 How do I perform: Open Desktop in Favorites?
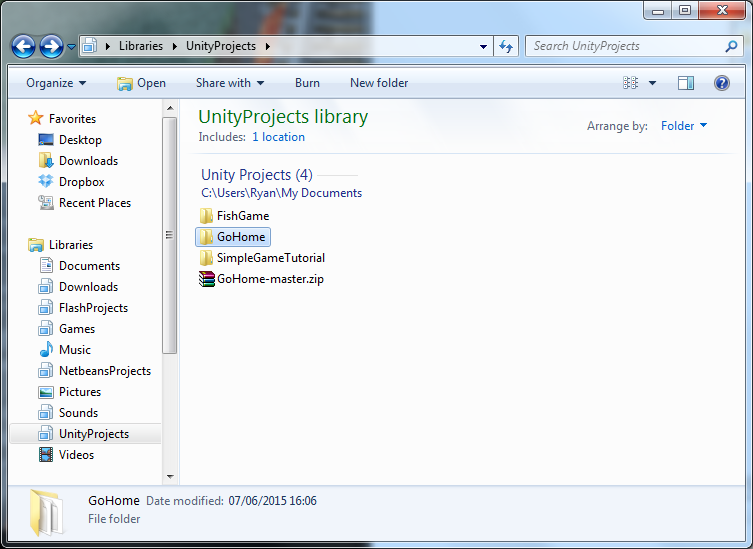pos(80,140)
